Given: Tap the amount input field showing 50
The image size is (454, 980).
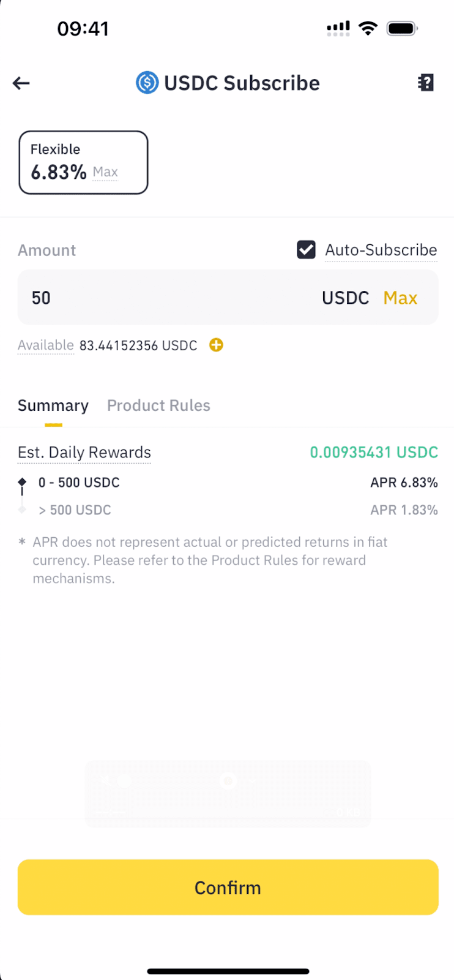Looking at the screenshot, I should [165, 298].
